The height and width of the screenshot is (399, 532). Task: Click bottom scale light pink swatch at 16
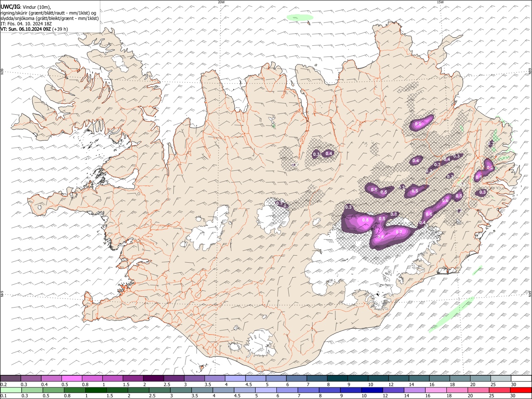(435, 390)
